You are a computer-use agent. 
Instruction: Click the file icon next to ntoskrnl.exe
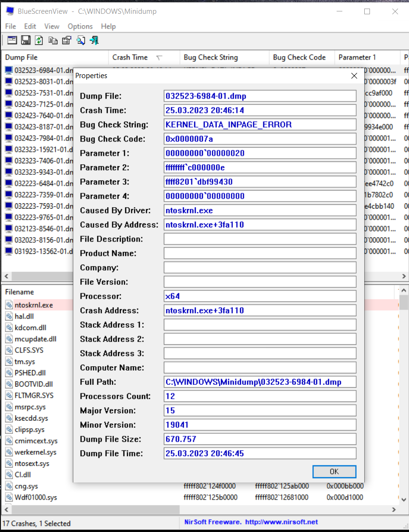coord(9,305)
